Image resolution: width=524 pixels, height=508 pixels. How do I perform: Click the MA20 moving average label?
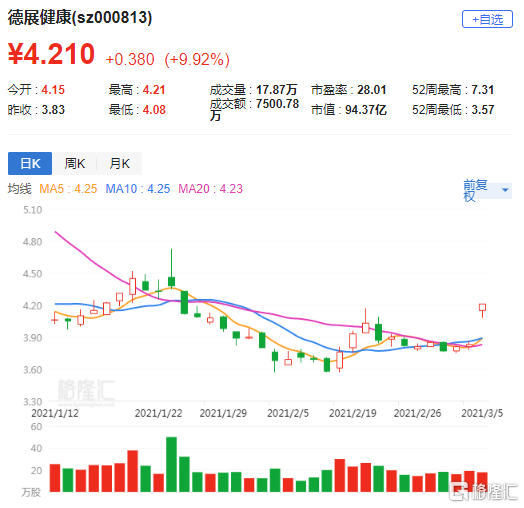(x=210, y=189)
